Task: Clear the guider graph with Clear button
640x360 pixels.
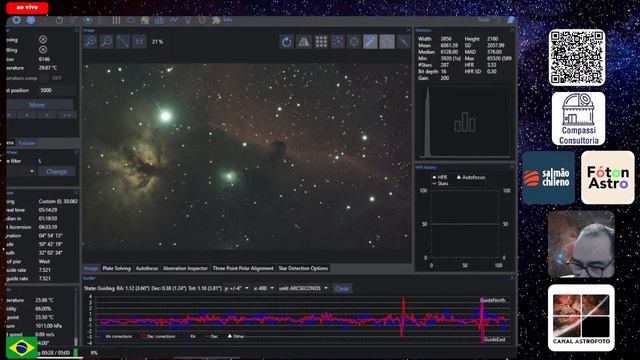Action: tap(342, 289)
